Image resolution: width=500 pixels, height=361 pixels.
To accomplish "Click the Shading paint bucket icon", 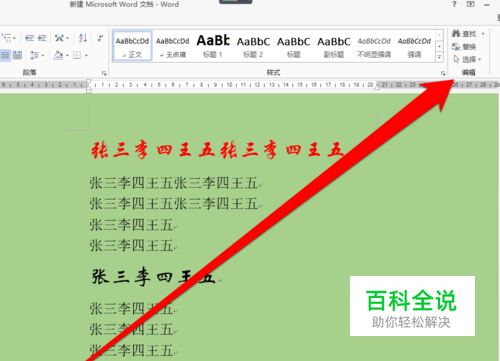I will 58,55.
